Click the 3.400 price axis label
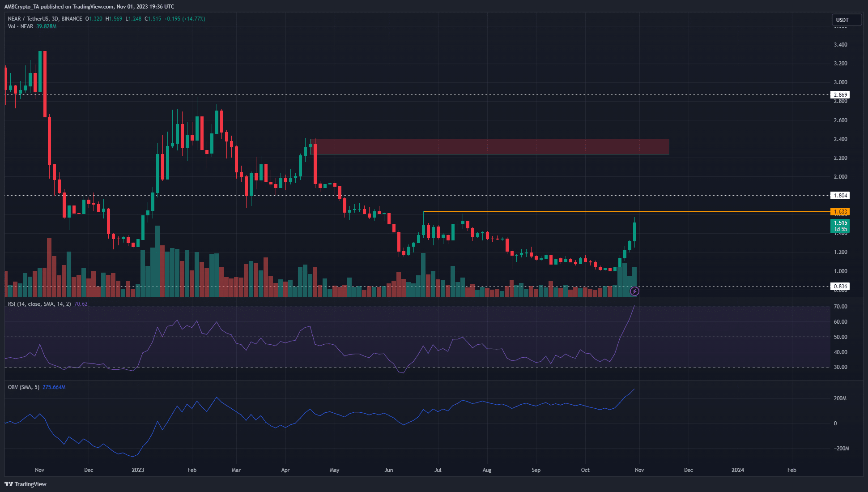The width and height of the screenshot is (868, 492). (x=841, y=45)
